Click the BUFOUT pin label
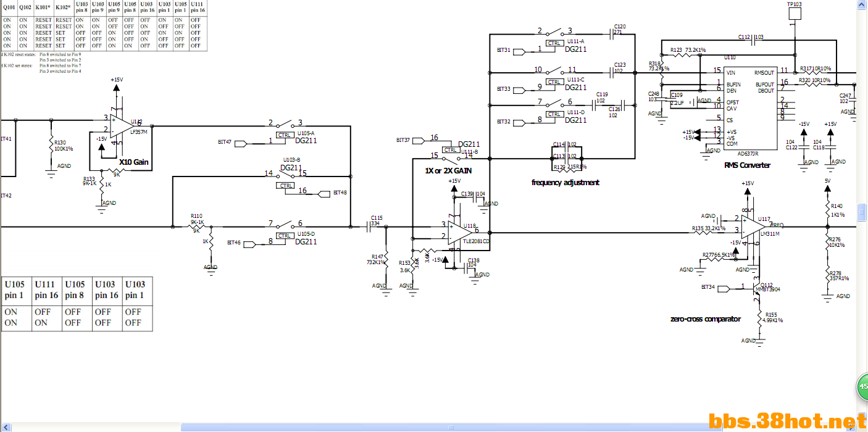This screenshot has height=432, width=868. tap(764, 84)
